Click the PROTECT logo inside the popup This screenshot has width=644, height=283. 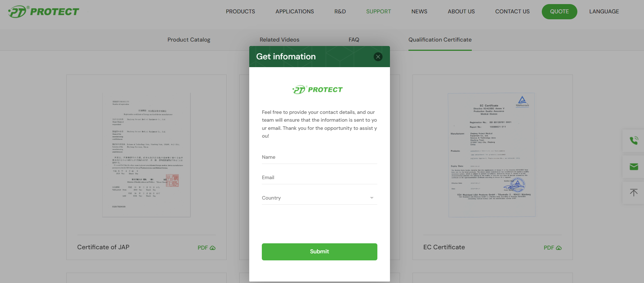[318, 90]
